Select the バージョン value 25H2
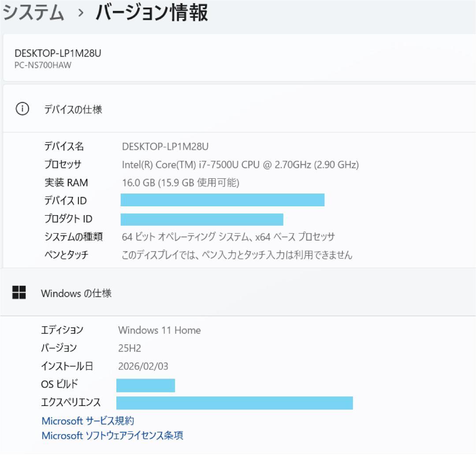This screenshot has height=462, width=476. (x=128, y=348)
